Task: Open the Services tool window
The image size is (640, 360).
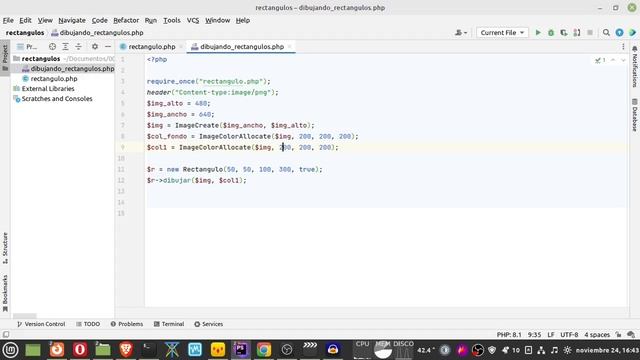Action: pos(209,324)
